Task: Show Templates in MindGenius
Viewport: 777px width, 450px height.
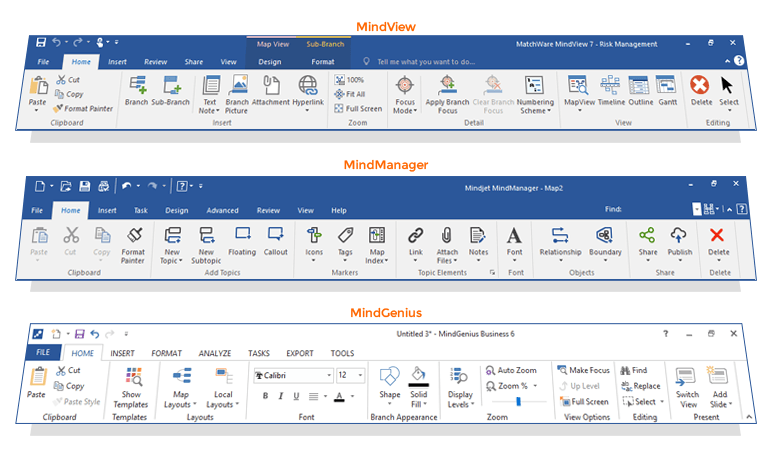Action: (131, 388)
